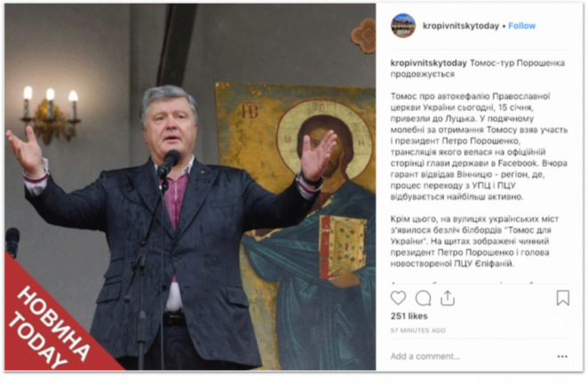The height and width of the screenshot is (388, 588).
Task: Click the post photo of the speaker
Action: click(x=190, y=187)
